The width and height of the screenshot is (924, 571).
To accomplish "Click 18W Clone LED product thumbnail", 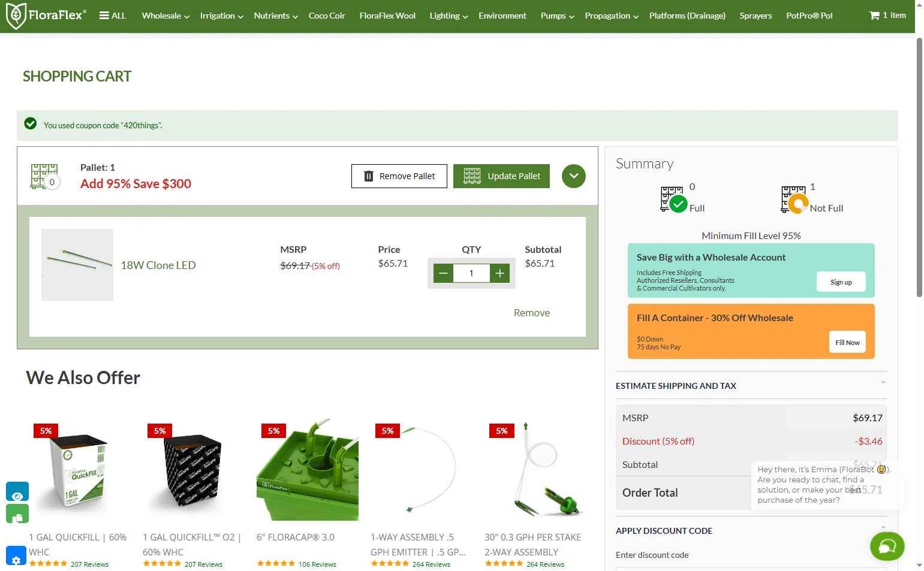I will (77, 265).
